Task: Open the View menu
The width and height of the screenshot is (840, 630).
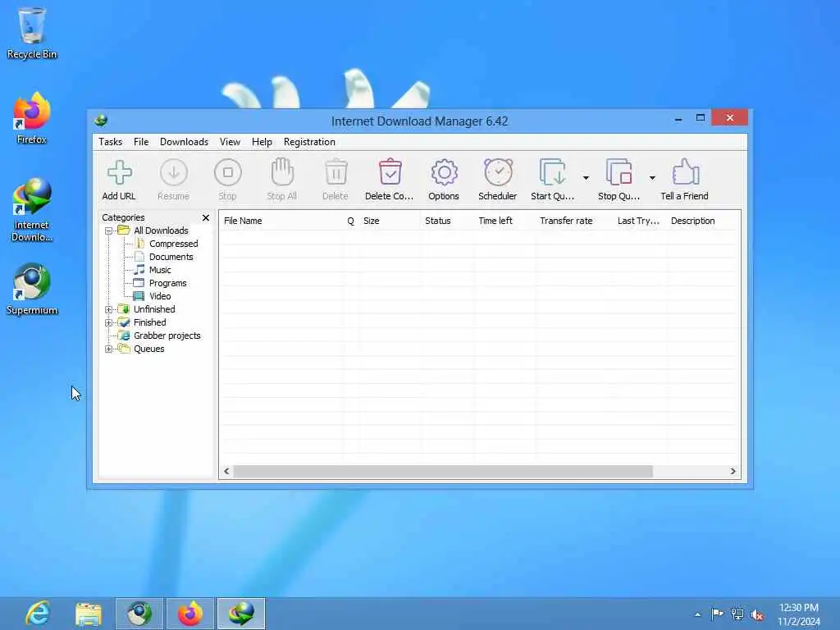Action: point(230,142)
